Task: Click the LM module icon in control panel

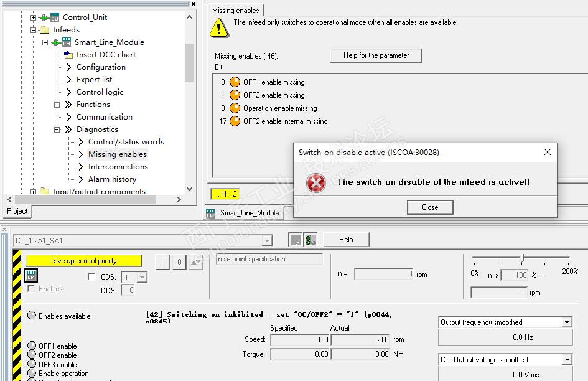Action: pos(31,276)
